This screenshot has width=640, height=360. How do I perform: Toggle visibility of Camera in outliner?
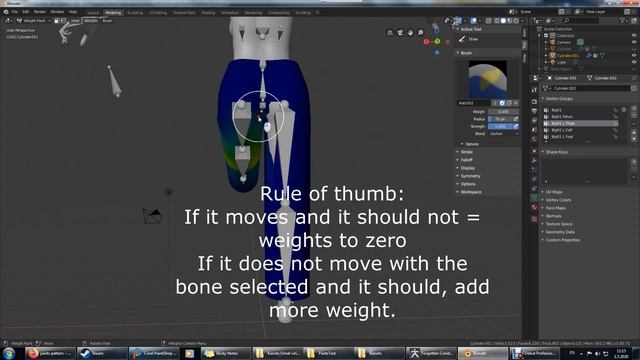pos(634,42)
